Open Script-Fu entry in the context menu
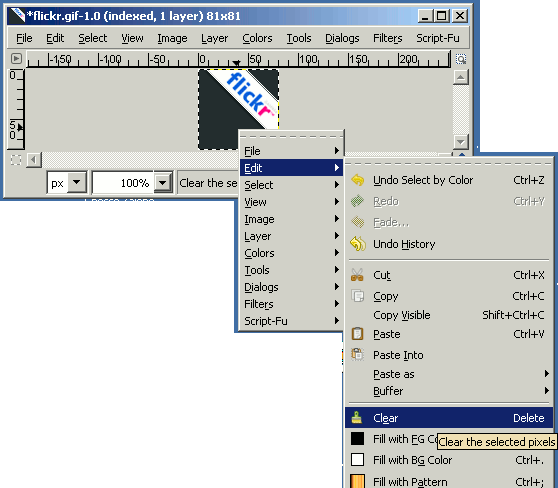The image size is (558, 488). (291, 321)
